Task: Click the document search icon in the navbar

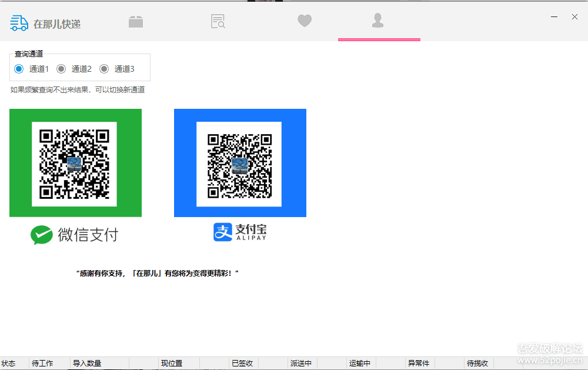Action: 218,21
